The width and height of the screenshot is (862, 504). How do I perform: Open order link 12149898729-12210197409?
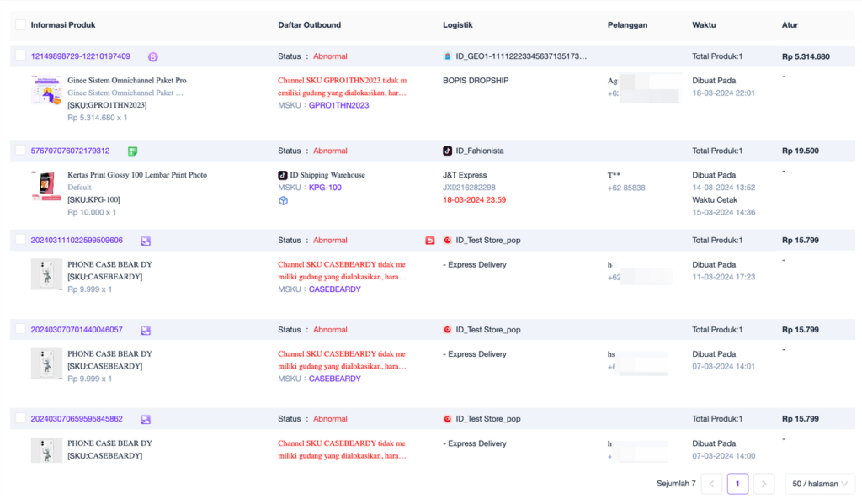(x=81, y=56)
